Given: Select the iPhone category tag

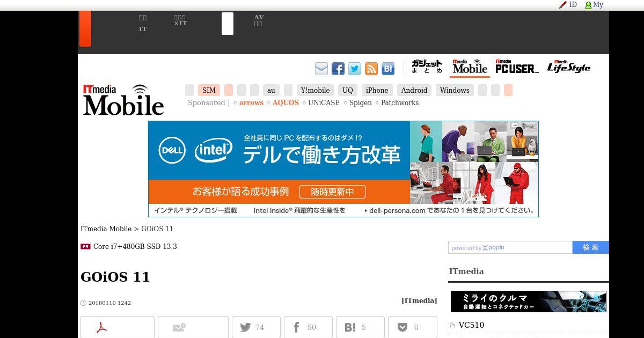Looking at the screenshot, I should pyautogui.click(x=377, y=90).
